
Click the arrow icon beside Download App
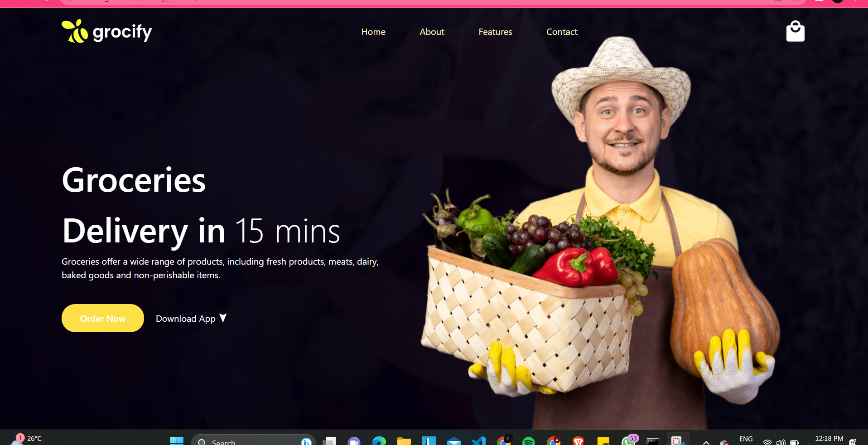pos(223,318)
